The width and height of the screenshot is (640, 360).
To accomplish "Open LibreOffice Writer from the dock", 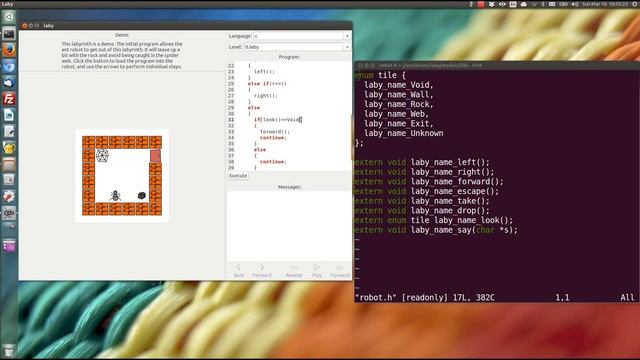I will [x=9, y=115].
